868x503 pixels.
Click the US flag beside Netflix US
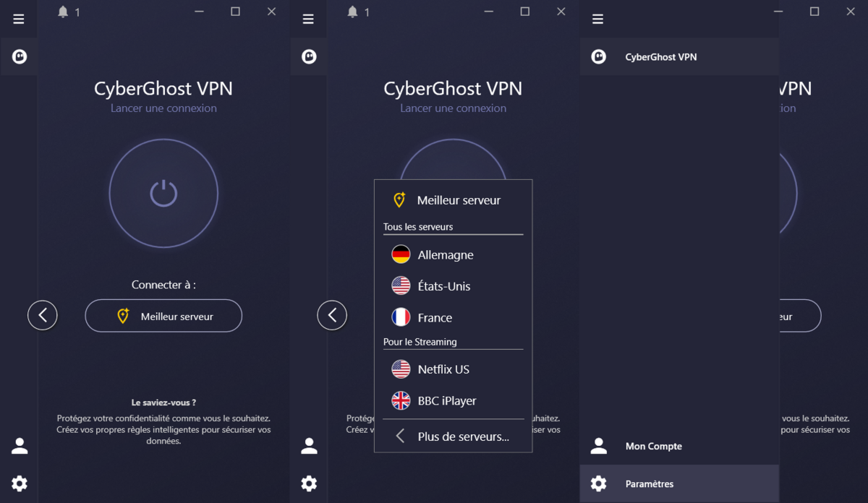401,369
